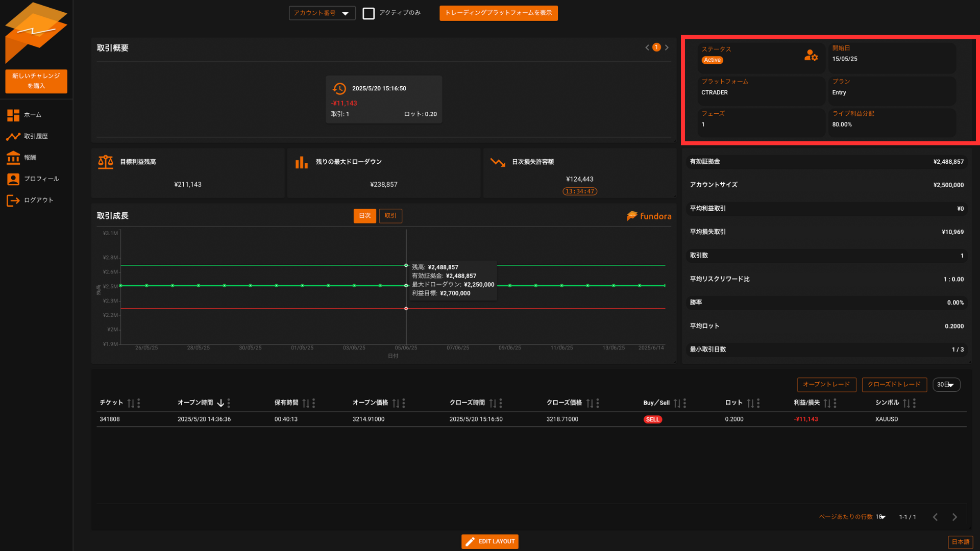The image size is (980, 551).
Task: Click the account settings gear icon
Action: pyautogui.click(x=811, y=55)
